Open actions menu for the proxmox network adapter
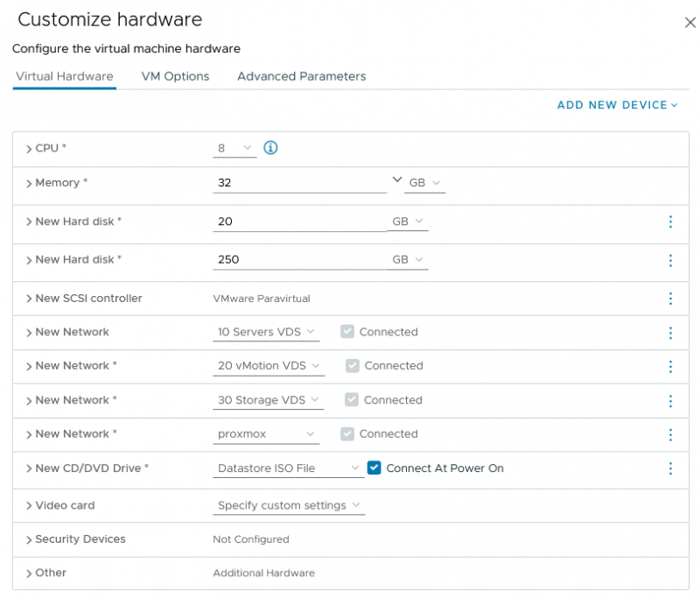This screenshot has height=598, width=700. [670, 433]
